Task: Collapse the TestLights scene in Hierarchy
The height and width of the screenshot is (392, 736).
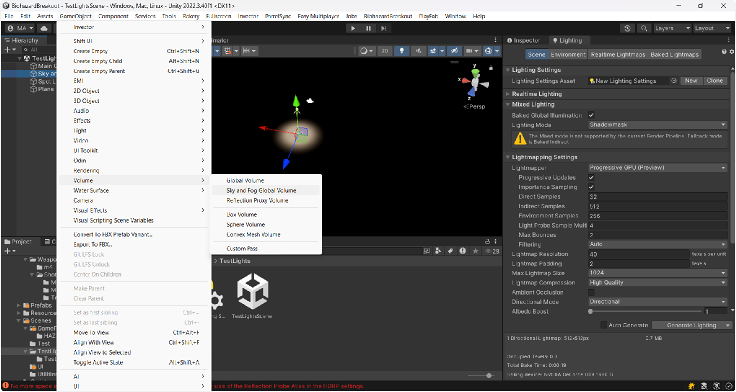Action: pyautogui.click(x=20, y=59)
